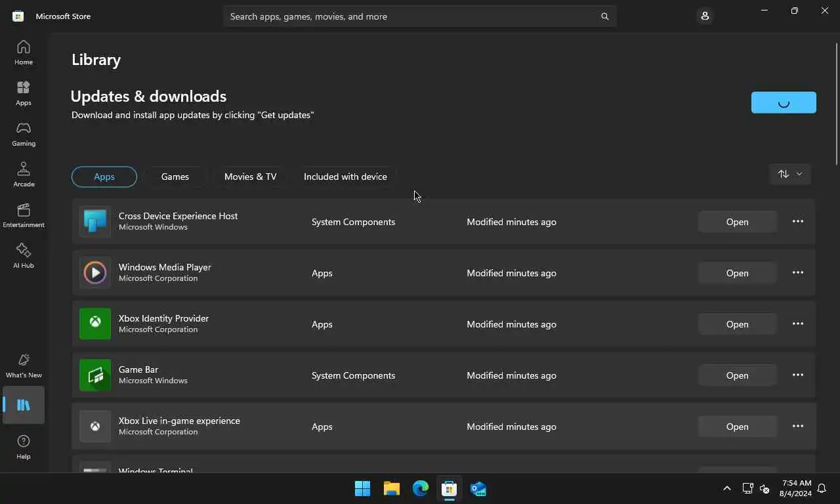This screenshot has height=504, width=840.
Task: Click the Game Bar app icon
Action: [95, 375]
